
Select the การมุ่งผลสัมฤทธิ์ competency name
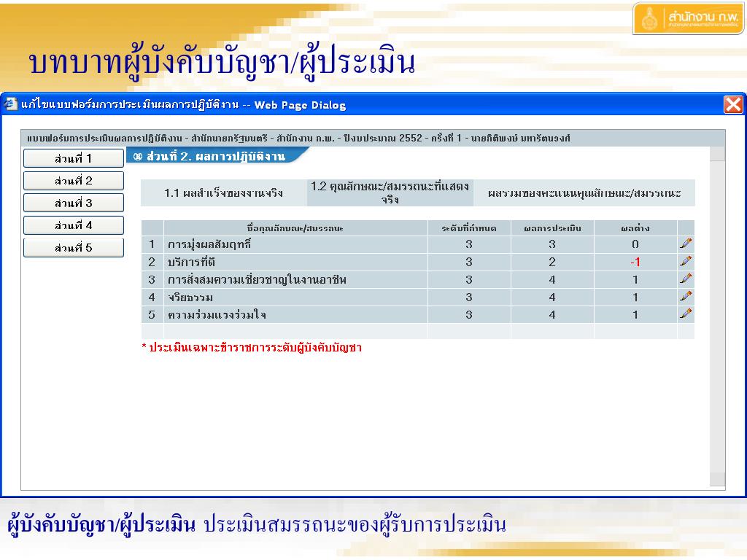point(209,244)
